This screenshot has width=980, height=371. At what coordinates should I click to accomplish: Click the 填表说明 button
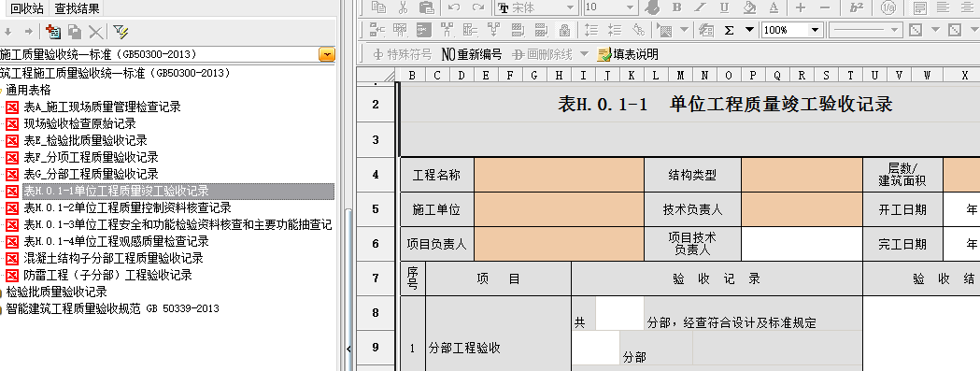pos(628,54)
